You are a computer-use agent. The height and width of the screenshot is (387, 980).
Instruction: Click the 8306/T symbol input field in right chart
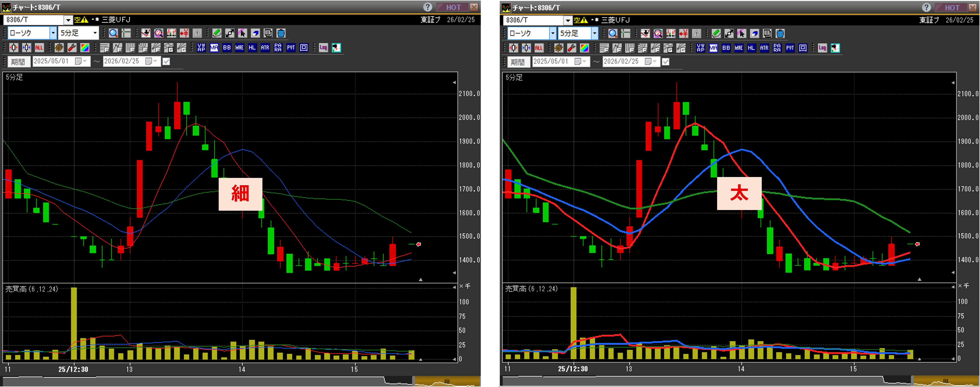pyautogui.click(x=533, y=20)
